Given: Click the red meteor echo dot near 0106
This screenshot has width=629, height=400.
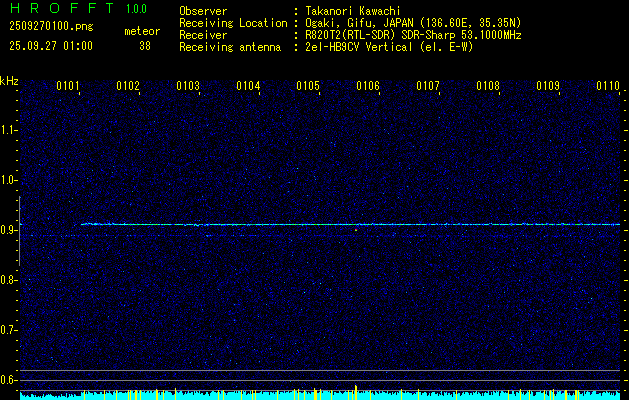Looking at the screenshot, I should coord(356,230).
